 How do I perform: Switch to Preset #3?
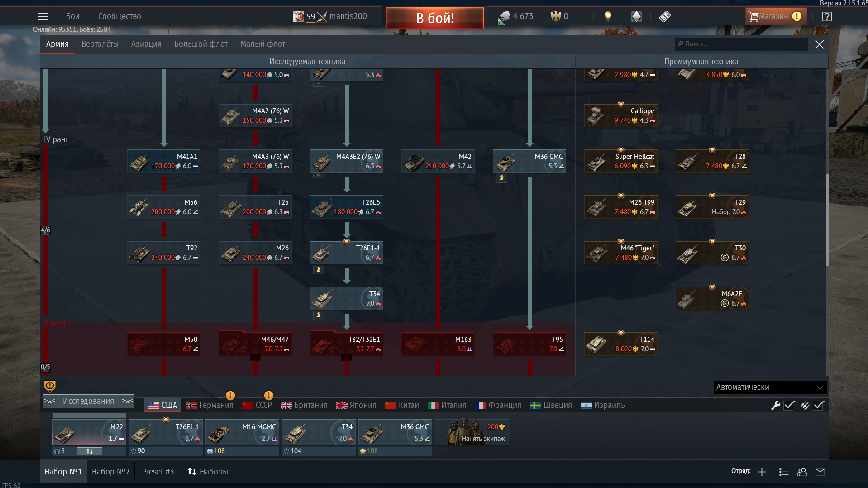click(x=158, y=472)
